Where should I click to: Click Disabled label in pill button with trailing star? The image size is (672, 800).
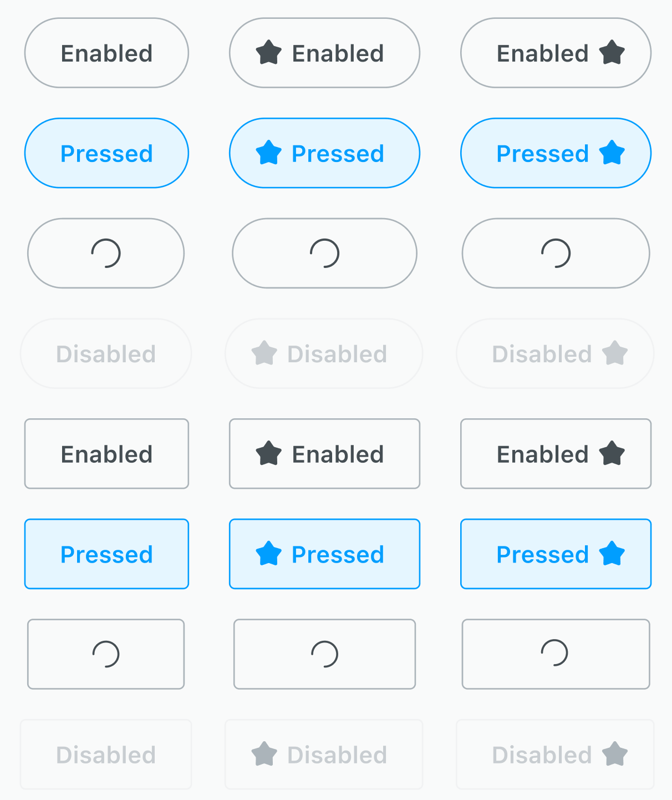(x=542, y=354)
